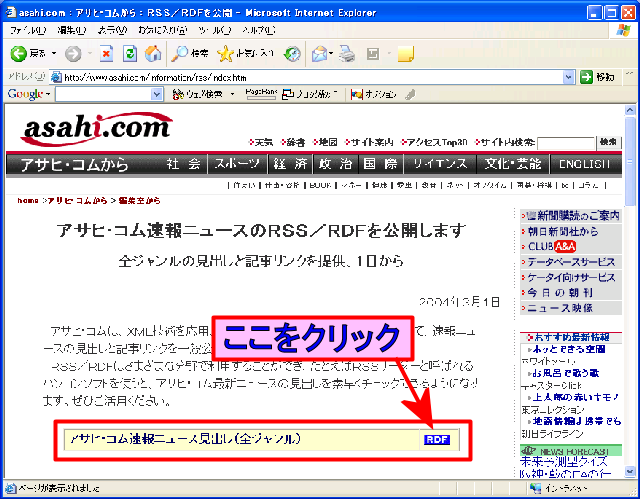Click the Forward arrow button

[73, 53]
